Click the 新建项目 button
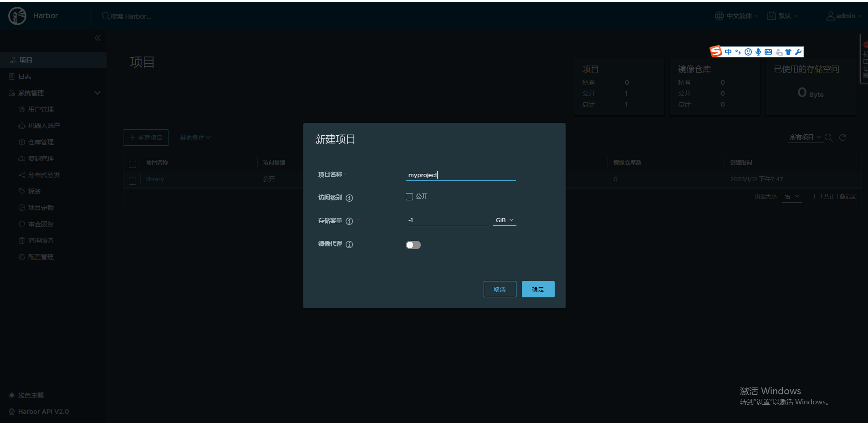Screen dimensions: 868x423 coord(146,138)
